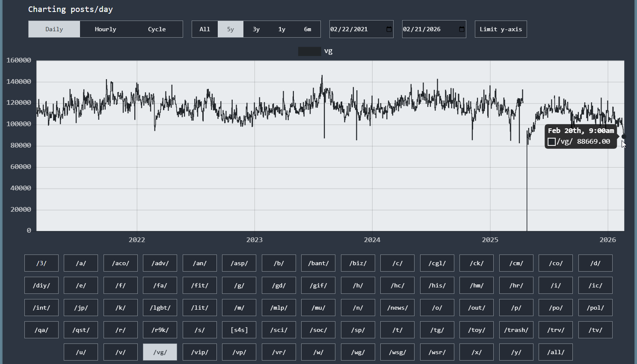Chart the /fa/ board
The image size is (637, 364).
click(x=160, y=285)
